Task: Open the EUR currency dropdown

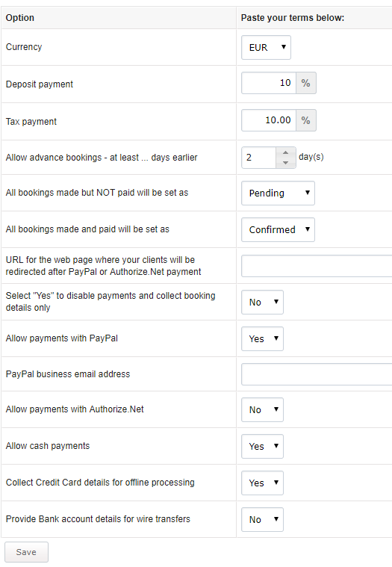Action: click(x=266, y=47)
